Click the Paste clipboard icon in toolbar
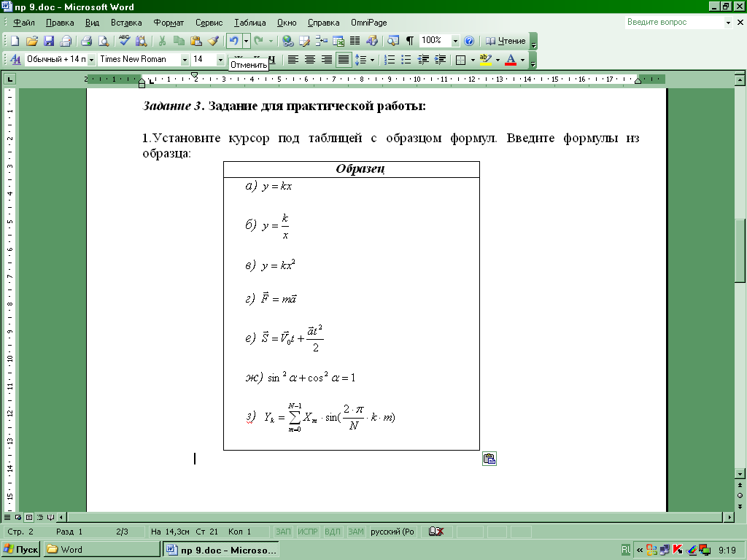This screenshot has width=747, height=560. click(x=196, y=41)
